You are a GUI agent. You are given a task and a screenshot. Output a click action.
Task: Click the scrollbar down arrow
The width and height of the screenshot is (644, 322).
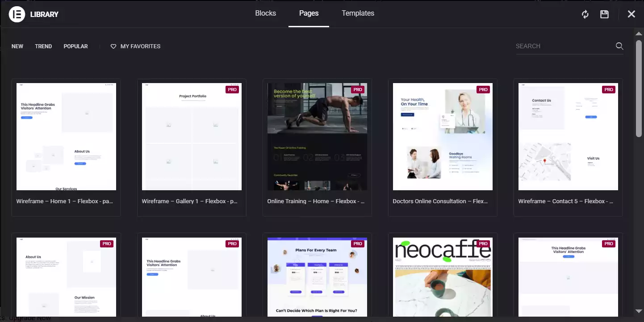[639, 311]
